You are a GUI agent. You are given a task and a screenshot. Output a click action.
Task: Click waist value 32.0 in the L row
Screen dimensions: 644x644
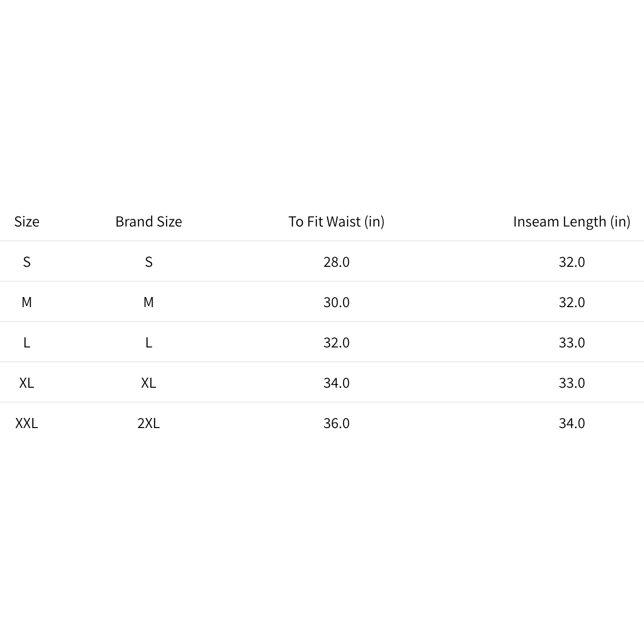pyautogui.click(x=336, y=343)
